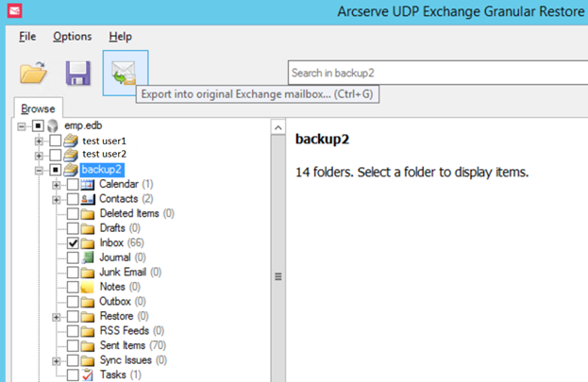
Task: Open the Options menu
Action: (73, 37)
